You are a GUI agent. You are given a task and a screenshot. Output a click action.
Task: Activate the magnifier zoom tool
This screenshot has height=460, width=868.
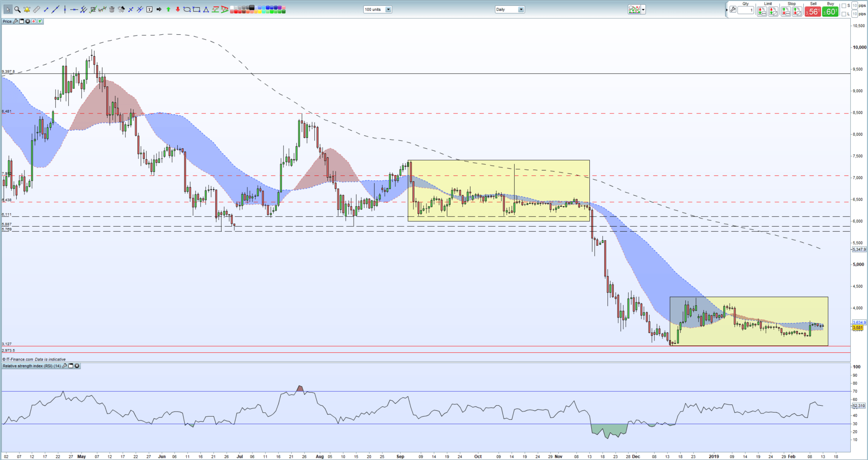tap(17, 9)
